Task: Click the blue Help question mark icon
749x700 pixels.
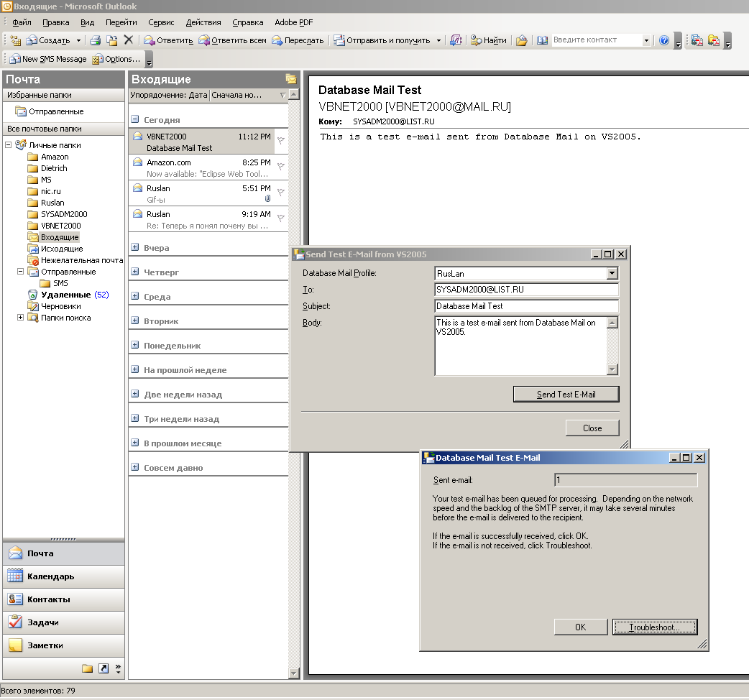Action: pyautogui.click(x=663, y=40)
